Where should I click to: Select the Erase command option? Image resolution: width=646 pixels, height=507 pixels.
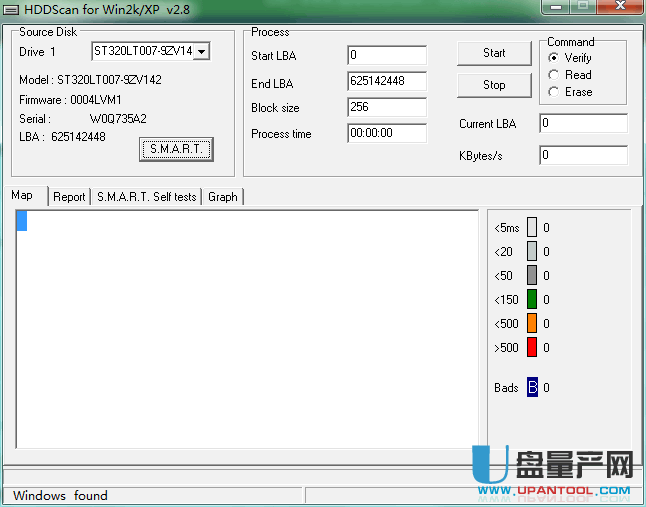(x=555, y=92)
